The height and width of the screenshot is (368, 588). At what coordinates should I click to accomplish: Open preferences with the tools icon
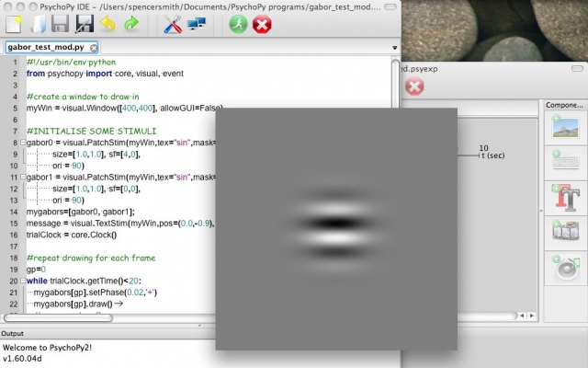(173, 25)
